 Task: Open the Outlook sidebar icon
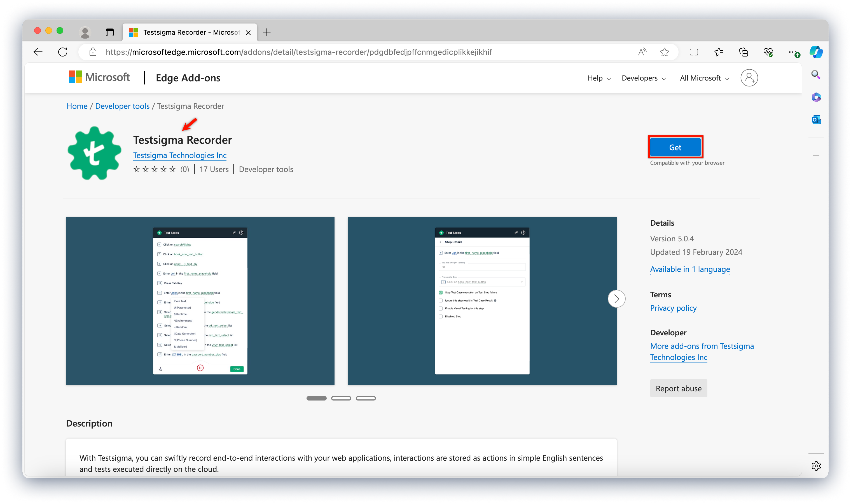(816, 119)
